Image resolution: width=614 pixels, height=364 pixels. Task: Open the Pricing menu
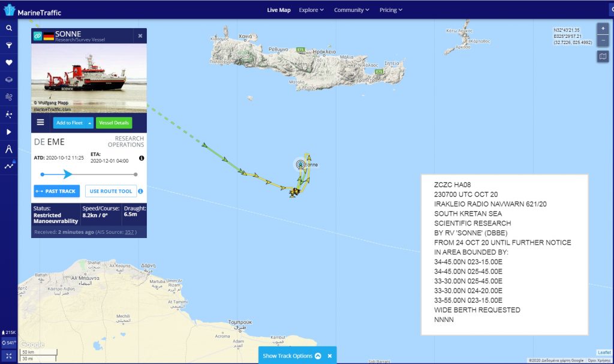[391, 10]
